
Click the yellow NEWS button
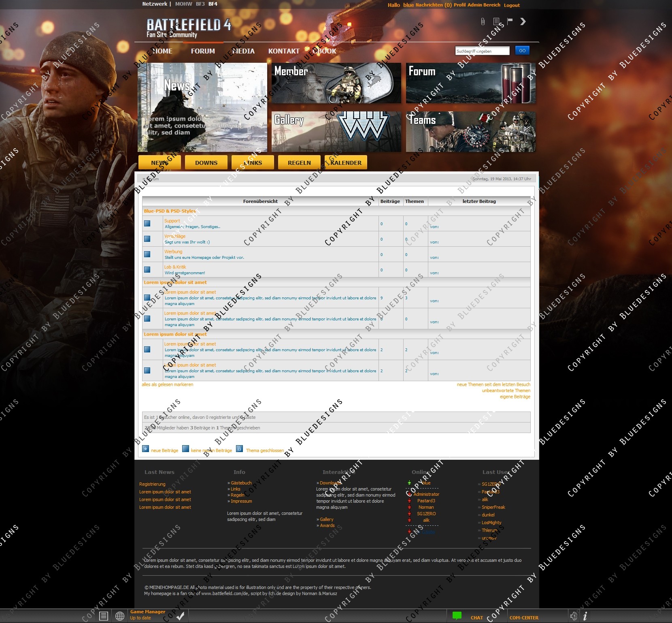click(159, 162)
